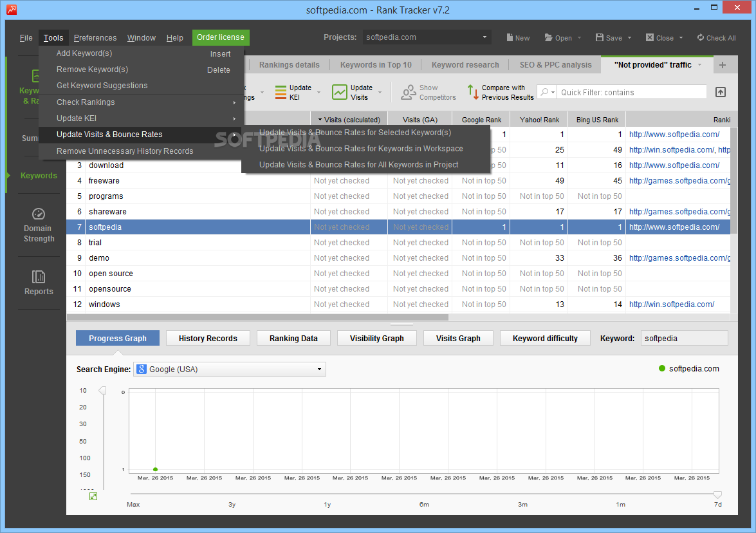Click the Progress Graph button
Screen dimensions: 756x533
click(x=118, y=338)
